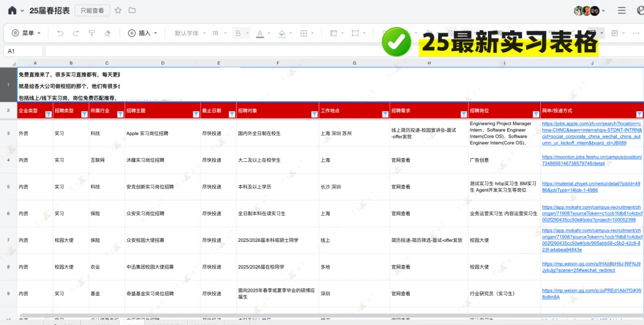Open the filter funnel on 工作地点 column
The height and width of the screenshot is (325, 644).
[385, 114]
